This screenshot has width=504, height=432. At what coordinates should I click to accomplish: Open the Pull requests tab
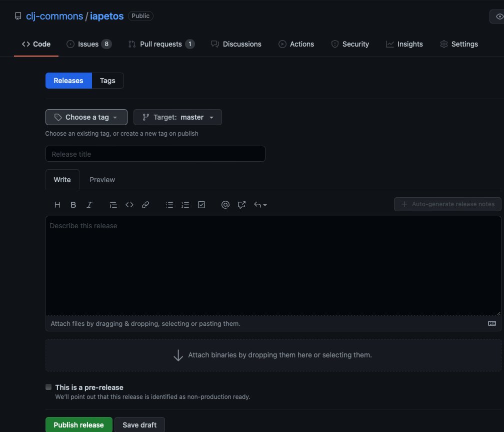pyautogui.click(x=161, y=44)
